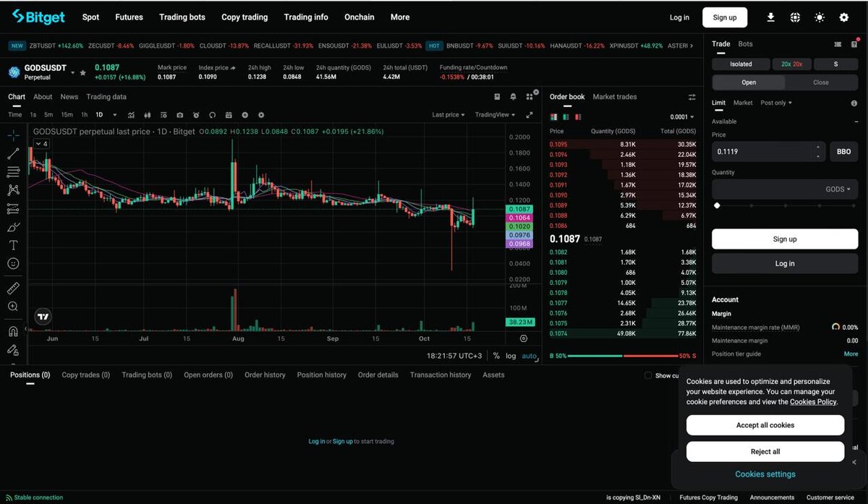The width and height of the screenshot is (868, 504).
Task: Favorite GODSUSDT with the star icon
Action: 82,72
